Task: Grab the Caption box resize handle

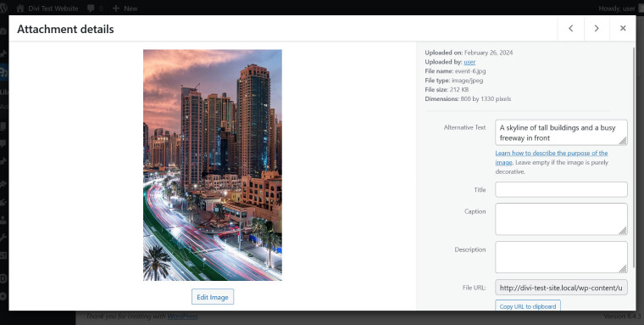Action: (x=623, y=231)
